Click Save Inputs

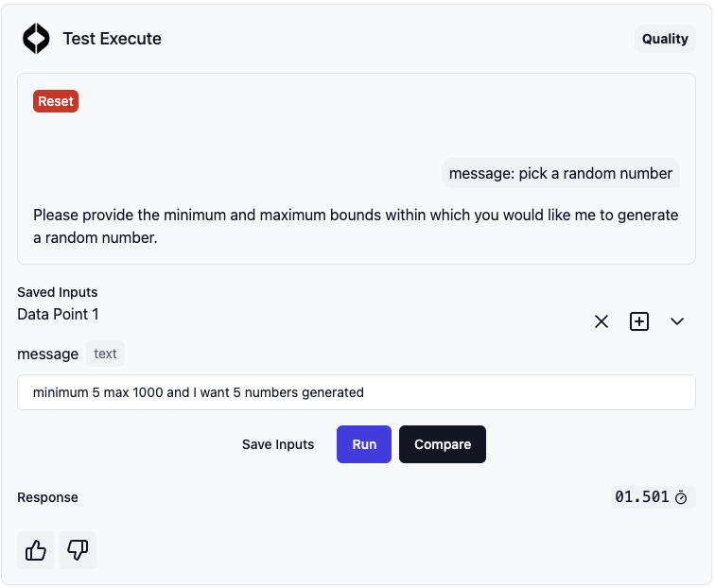(x=278, y=444)
